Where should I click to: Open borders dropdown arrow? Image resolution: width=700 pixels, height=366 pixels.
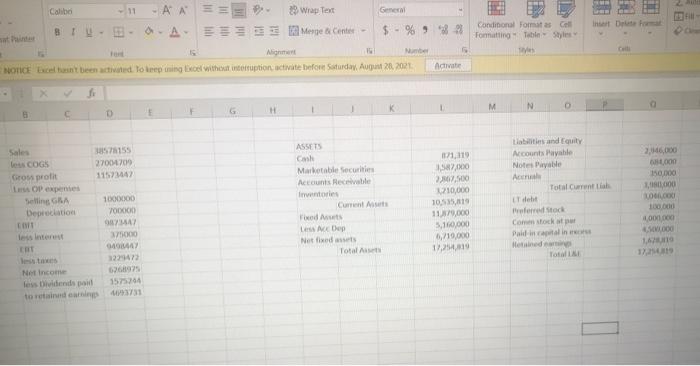(x=131, y=33)
